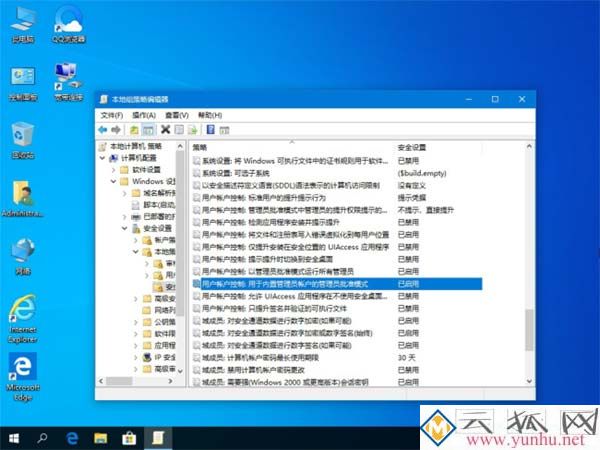Viewport: 600px width, 450px height.
Task: Click the policy list scroll-down arrow
Action: [529, 381]
